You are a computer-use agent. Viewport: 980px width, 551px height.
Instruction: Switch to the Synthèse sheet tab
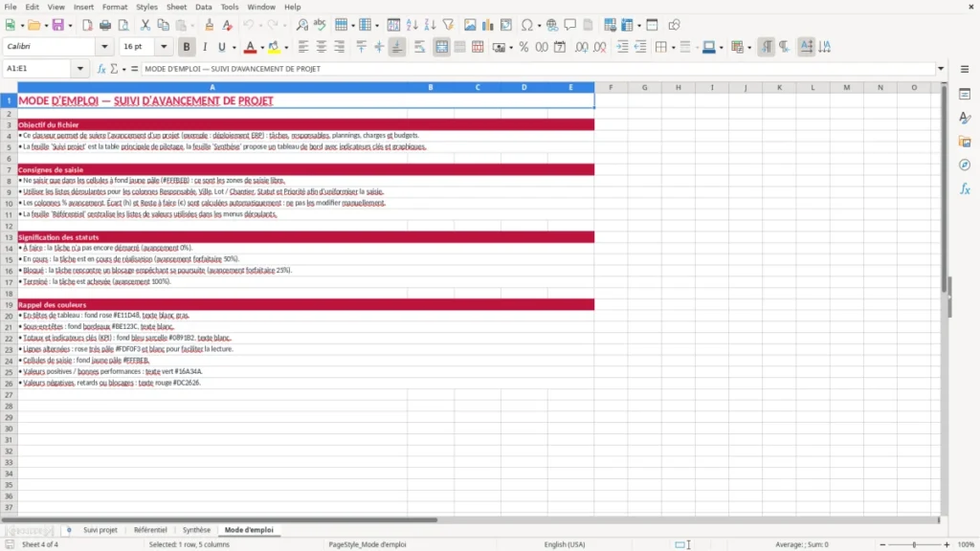pos(196,530)
